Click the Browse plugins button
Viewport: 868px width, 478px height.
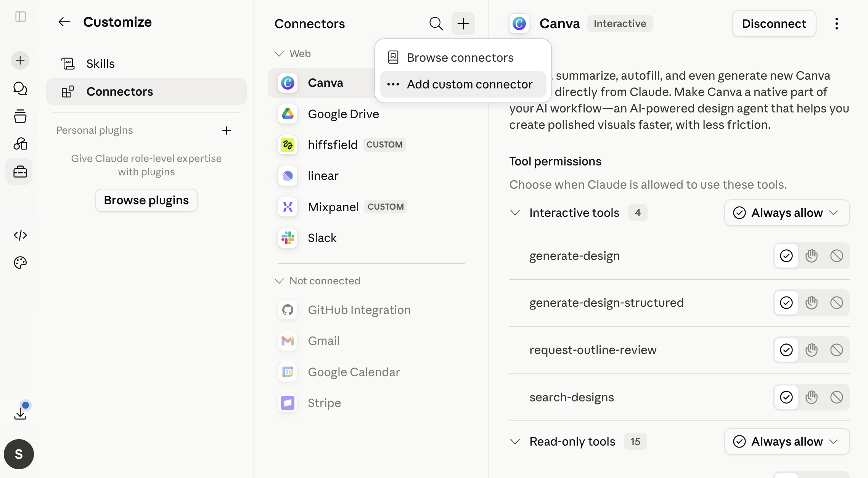[x=146, y=200]
